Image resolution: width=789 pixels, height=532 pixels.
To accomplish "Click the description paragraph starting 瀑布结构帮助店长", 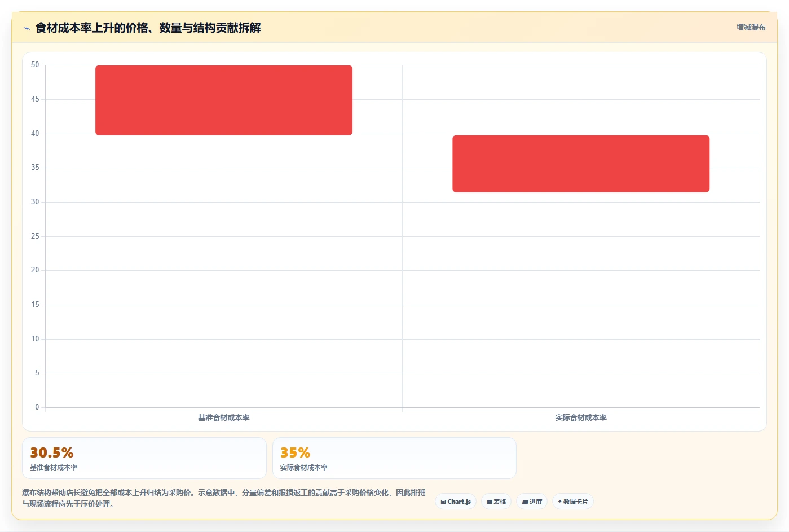I will pos(224,498).
